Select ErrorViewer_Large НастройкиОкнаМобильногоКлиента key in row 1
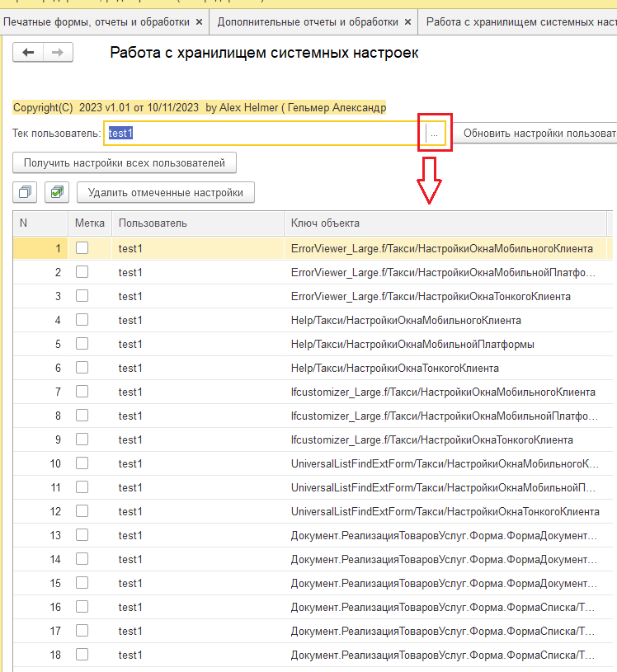617x672 pixels. (x=445, y=248)
